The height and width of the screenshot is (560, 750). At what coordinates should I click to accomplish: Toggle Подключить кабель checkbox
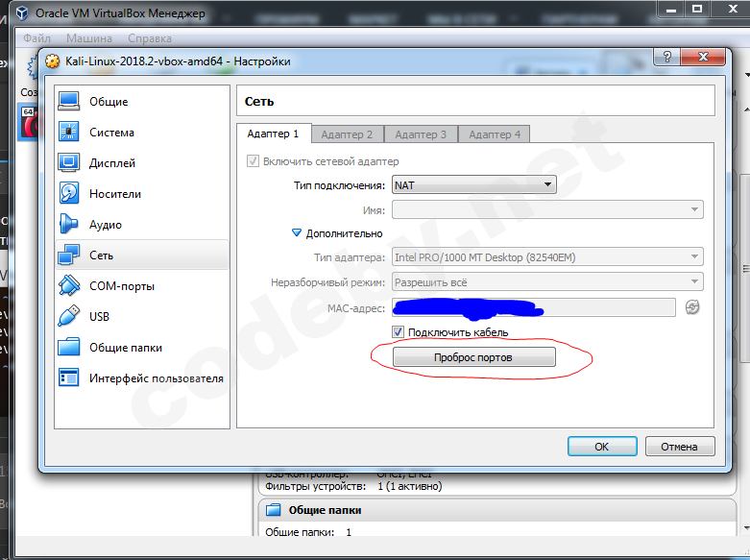(x=398, y=331)
